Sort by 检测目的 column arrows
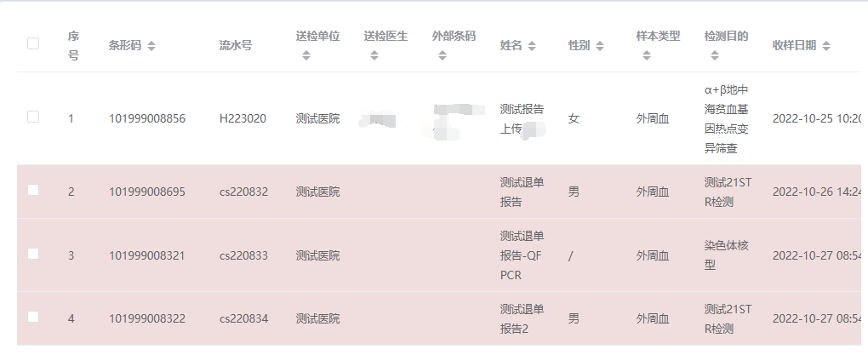Viewport: 868px width, 355px height. [715, 55]
